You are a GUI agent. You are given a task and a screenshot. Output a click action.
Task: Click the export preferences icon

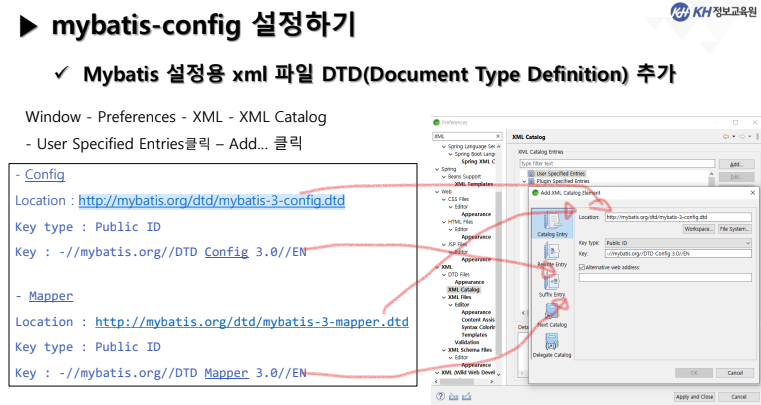466,397
